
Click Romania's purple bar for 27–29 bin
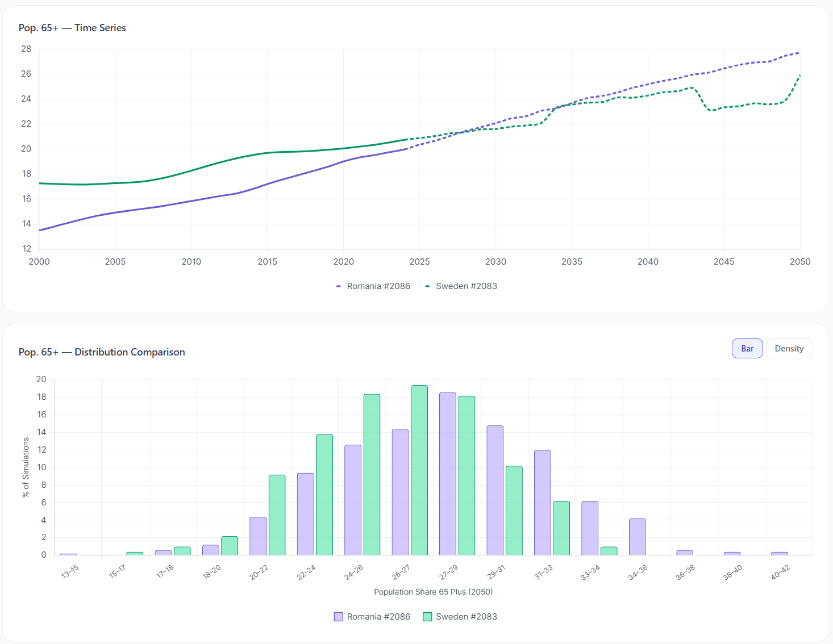tap(448, 474)
